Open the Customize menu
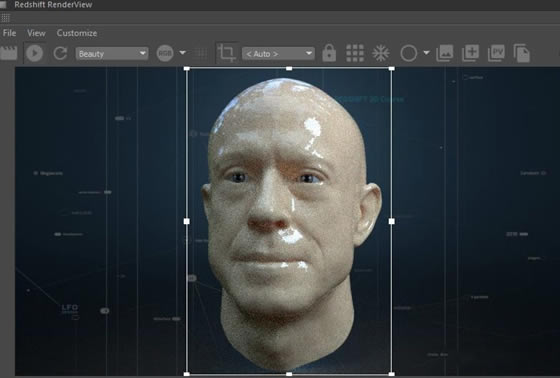Viewport: 560px width, 378px height. point(77,33)
